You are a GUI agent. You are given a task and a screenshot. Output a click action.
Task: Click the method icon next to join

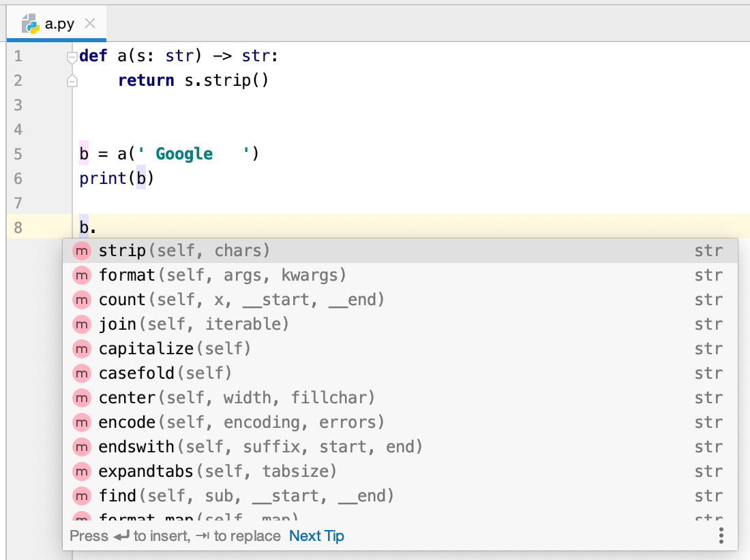82,324
